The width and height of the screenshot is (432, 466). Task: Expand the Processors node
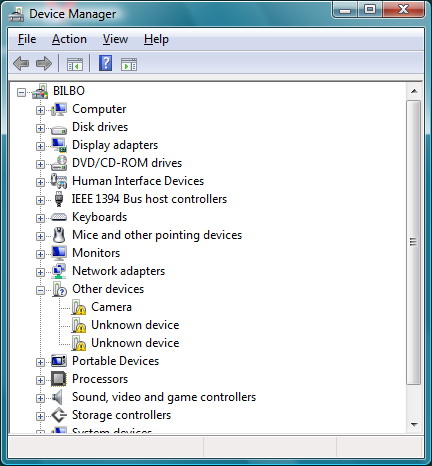click(40, 380)
